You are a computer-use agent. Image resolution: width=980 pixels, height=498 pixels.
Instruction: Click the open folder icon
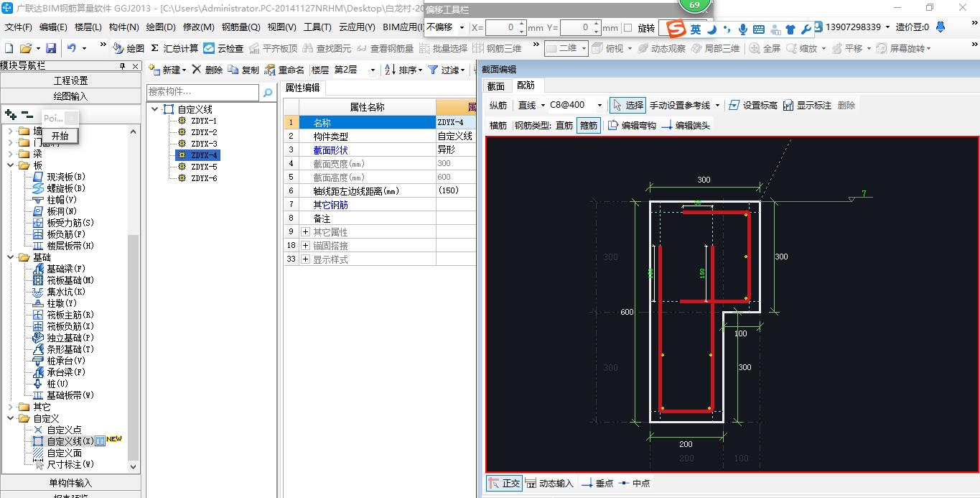25,48
